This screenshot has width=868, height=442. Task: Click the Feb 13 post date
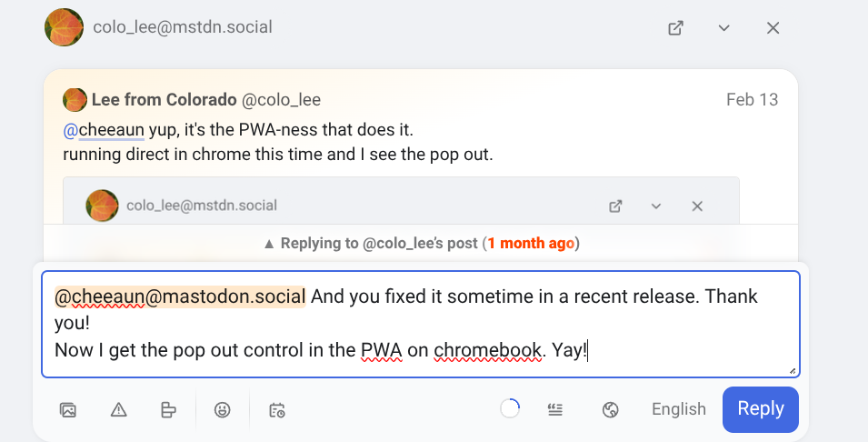coord(753,100)
